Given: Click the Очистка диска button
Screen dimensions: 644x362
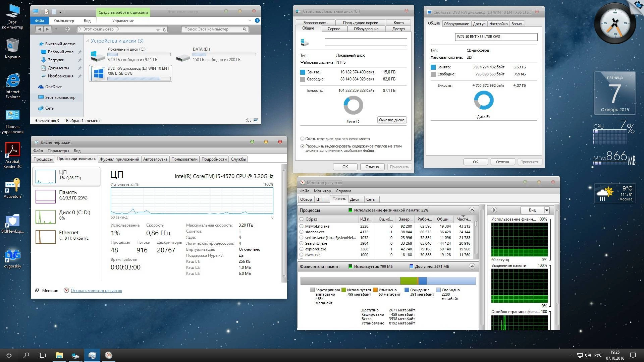Looking at the screenshot, I should pyautogui.click(x=392, y=120).
